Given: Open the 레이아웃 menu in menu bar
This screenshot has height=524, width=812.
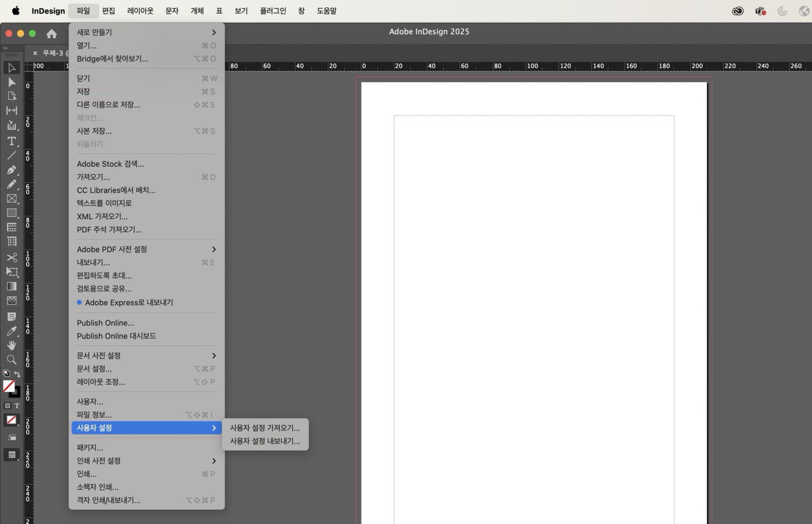Looking at the screenshot, I should click(140, 11).
